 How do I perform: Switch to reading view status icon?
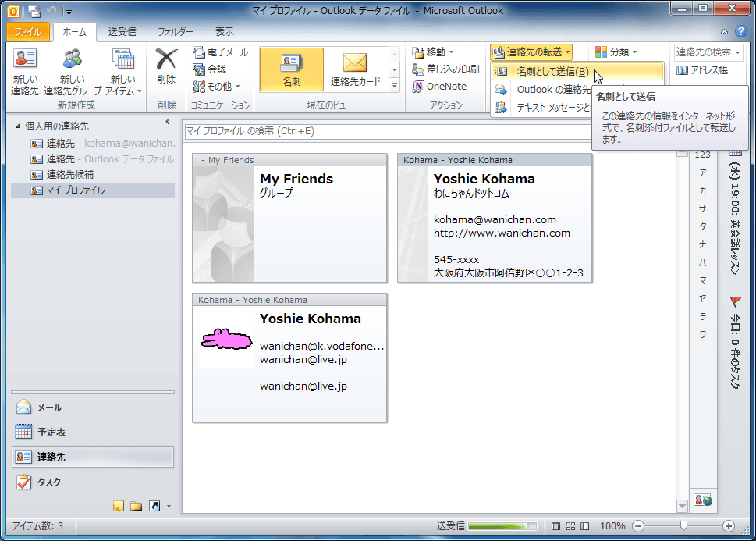(585, 526)
